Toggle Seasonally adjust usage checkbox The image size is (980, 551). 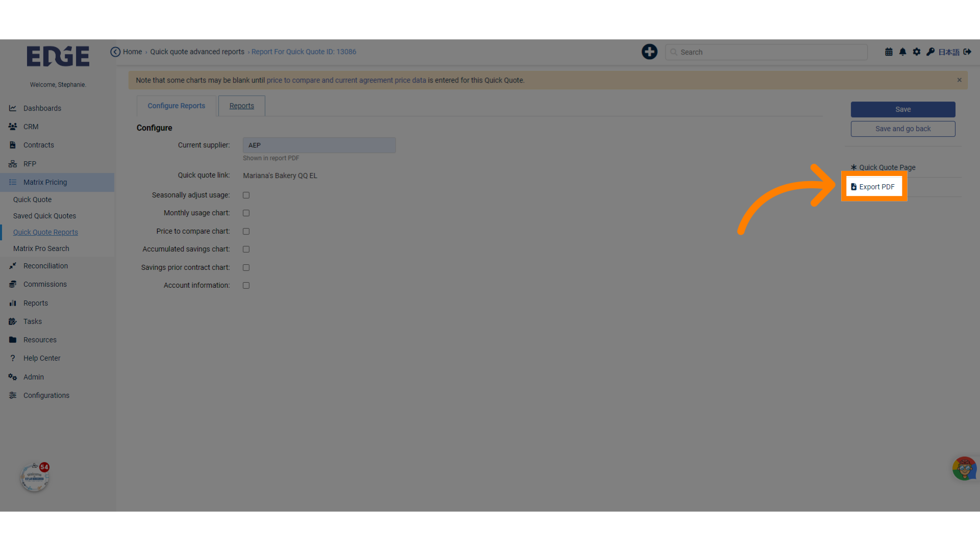coord(246,195)
